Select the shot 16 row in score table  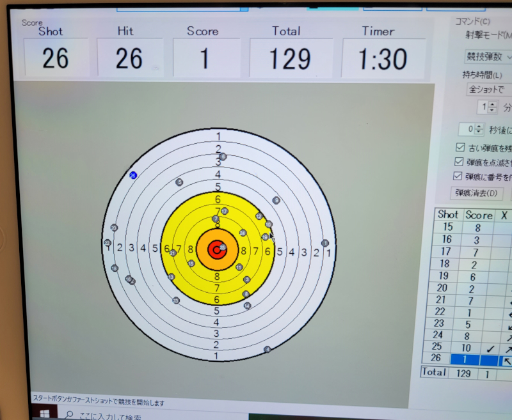pyautogui.click(x=474, y=240)
